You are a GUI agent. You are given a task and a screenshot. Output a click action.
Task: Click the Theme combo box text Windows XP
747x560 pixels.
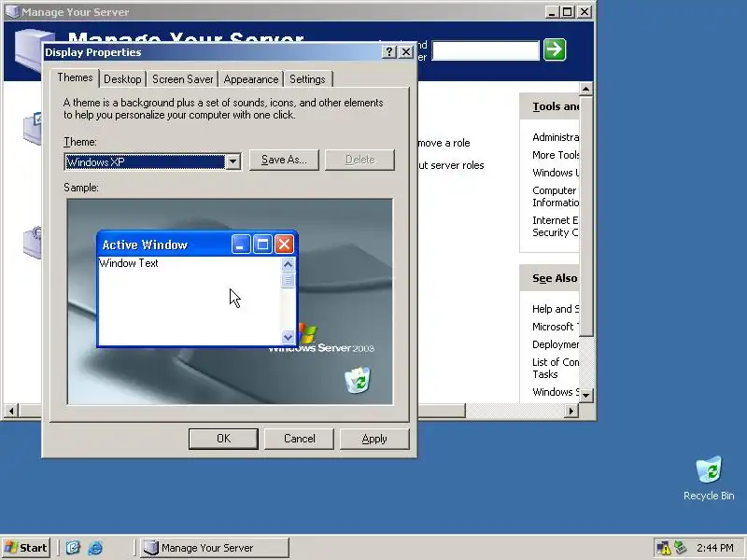pyautogui.click(x=96, y=162)
